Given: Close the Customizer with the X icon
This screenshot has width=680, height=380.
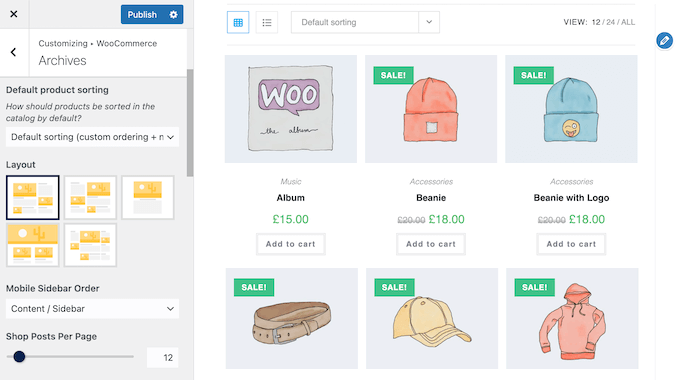Looking at the screenshot, I should 14,14.
